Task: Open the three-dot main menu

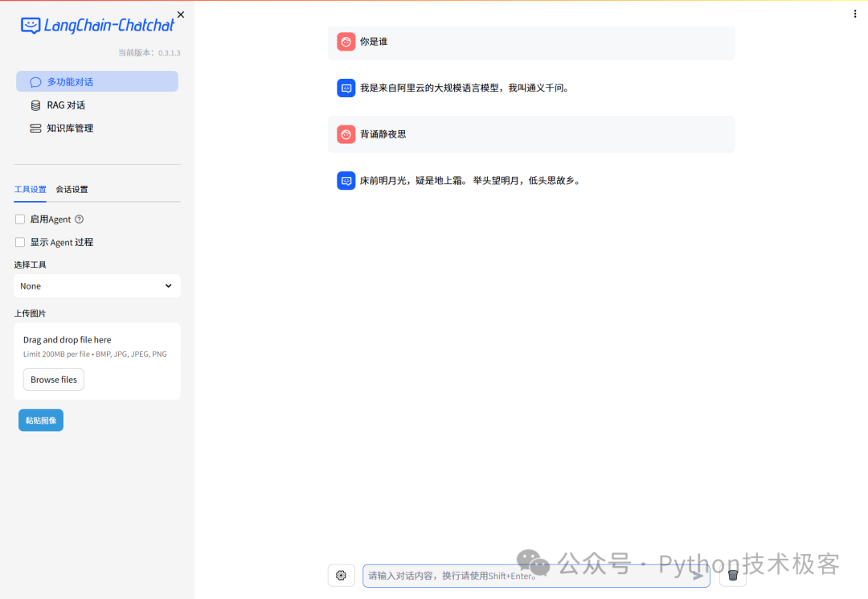Action: coord(854,14)
